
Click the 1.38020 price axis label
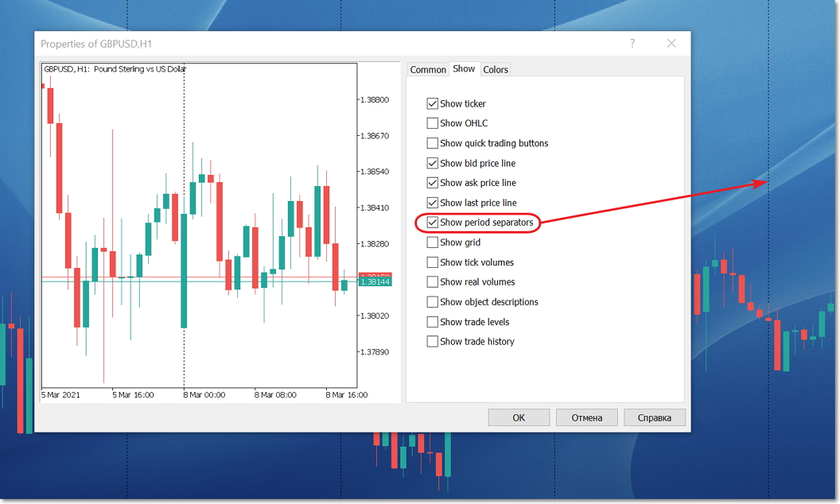pyautogui.click(x=375, y=316)
